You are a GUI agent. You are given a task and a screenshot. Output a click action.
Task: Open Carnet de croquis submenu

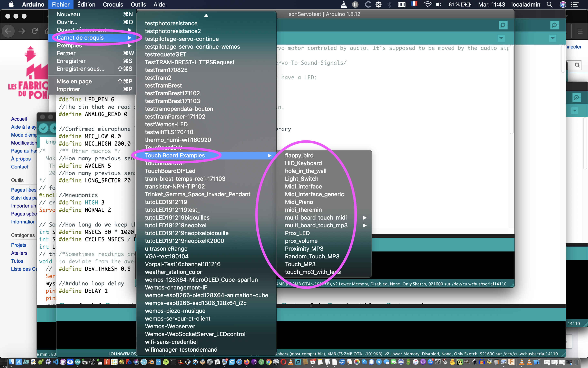click(x=92, y=38)
